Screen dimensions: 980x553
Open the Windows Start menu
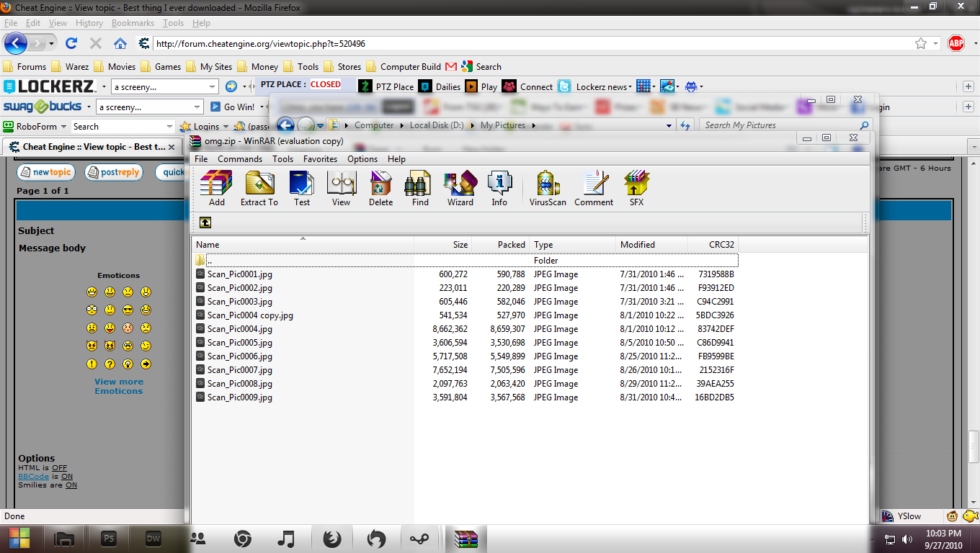(19, 539)
